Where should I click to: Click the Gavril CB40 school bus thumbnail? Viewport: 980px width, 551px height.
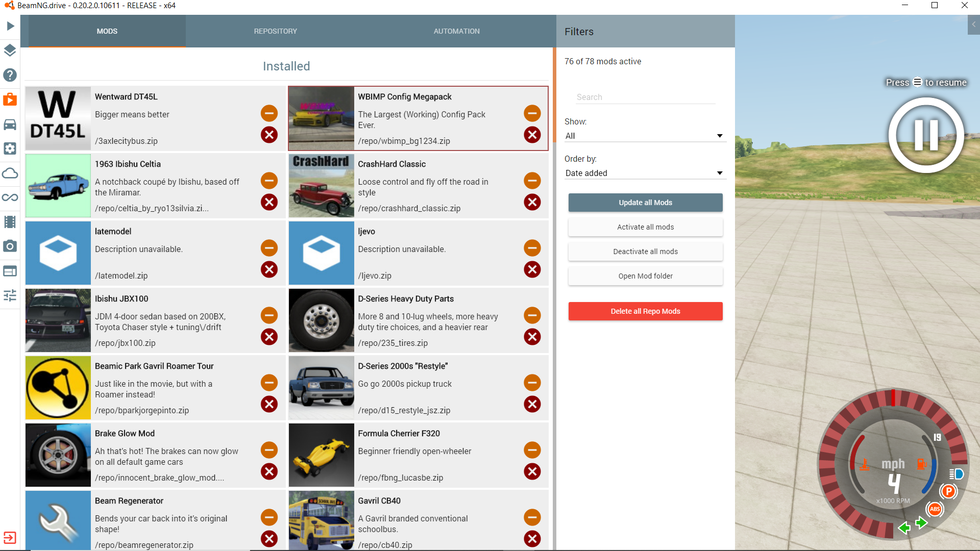[x=322, y=520]
